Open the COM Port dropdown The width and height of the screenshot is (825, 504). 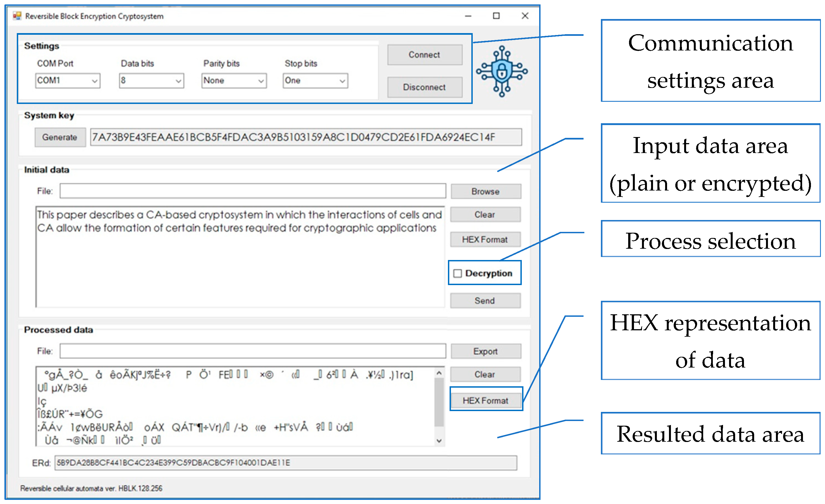tap(95, 81)
